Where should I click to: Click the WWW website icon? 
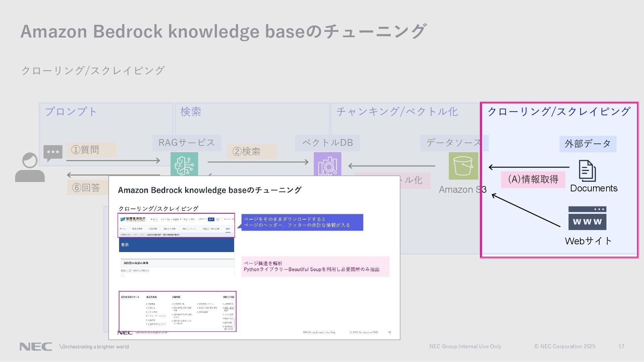click(x=587, y=218)
